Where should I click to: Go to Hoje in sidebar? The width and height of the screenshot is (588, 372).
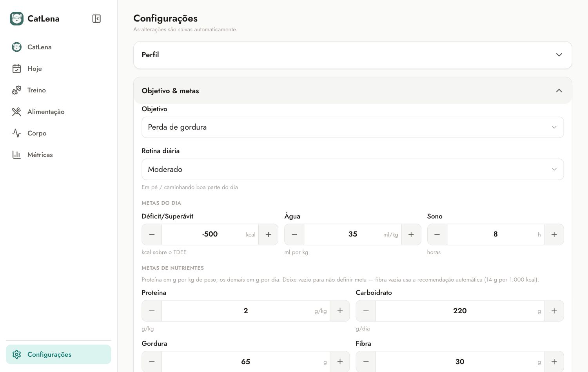click(x=58, y=69)
